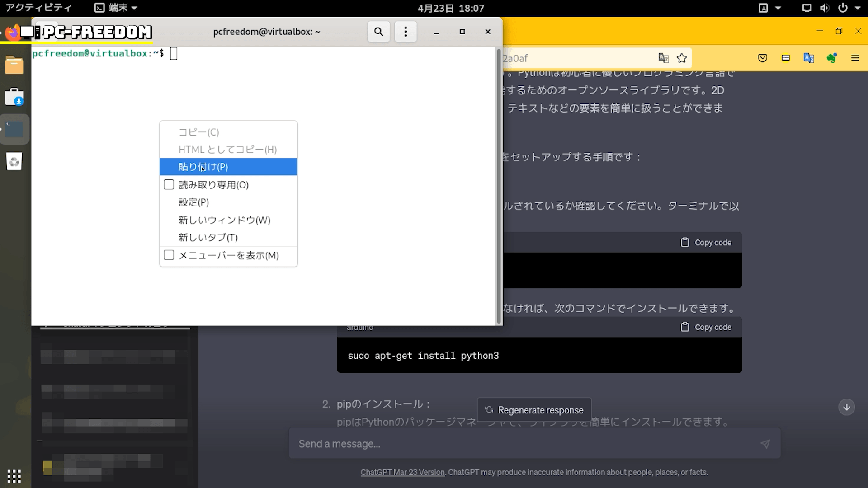
Task: Toggle the 読み取り専用(O) checkbox
Action: [x=169, y=185]
